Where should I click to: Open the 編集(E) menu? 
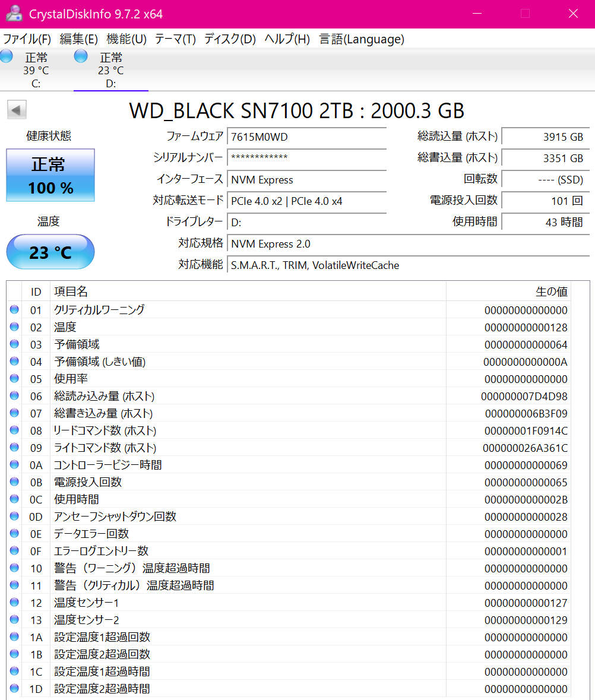tap(78, 39)
